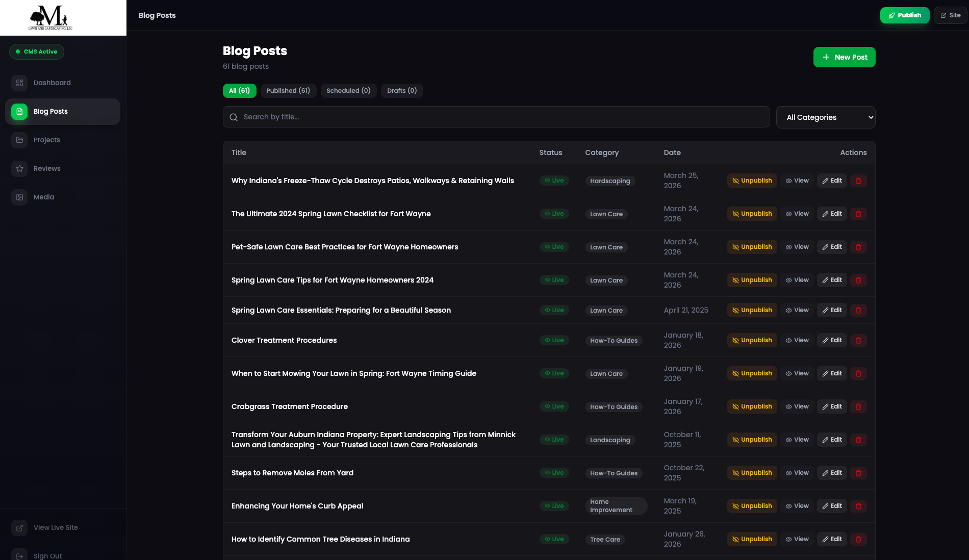Toggle the Live status on Enhancing Your Home's Curb Appeal
Image resolution: width=969 pixels, height=560 pixels.
click(x=554, y=505)
